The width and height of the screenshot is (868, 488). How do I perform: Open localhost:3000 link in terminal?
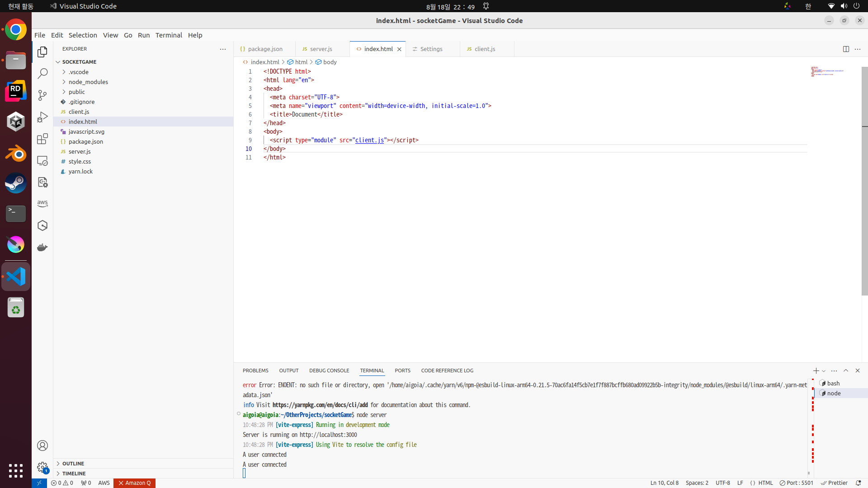click(328, 435)
